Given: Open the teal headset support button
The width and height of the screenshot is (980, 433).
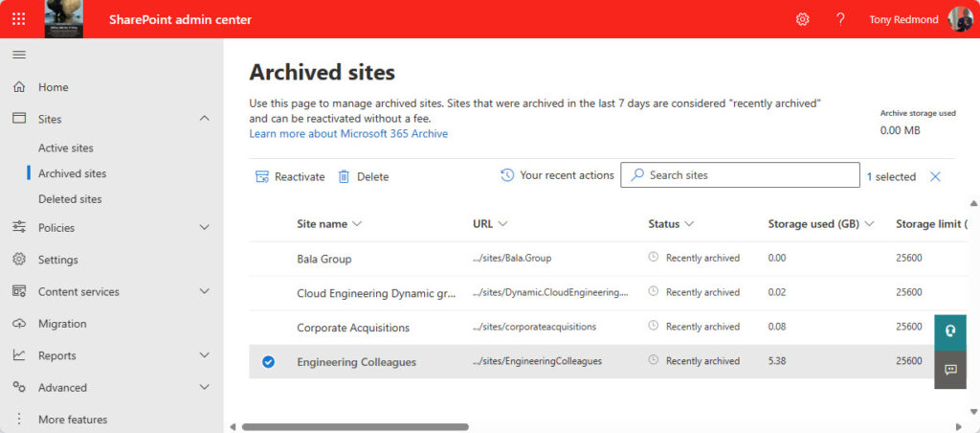Looking at the screenshot, I should (950, 331).
